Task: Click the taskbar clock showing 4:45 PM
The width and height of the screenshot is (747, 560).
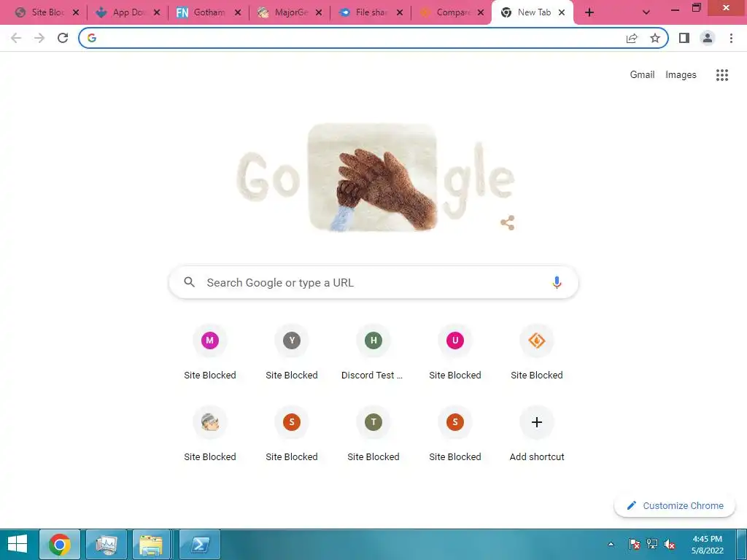Action: point(708,544)
